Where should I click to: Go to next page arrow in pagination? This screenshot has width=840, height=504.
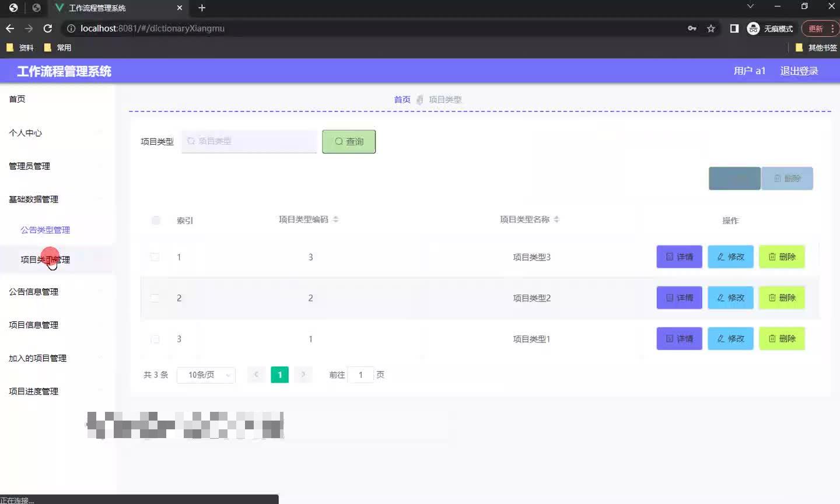pyautogui.click(x=303, y=374)
